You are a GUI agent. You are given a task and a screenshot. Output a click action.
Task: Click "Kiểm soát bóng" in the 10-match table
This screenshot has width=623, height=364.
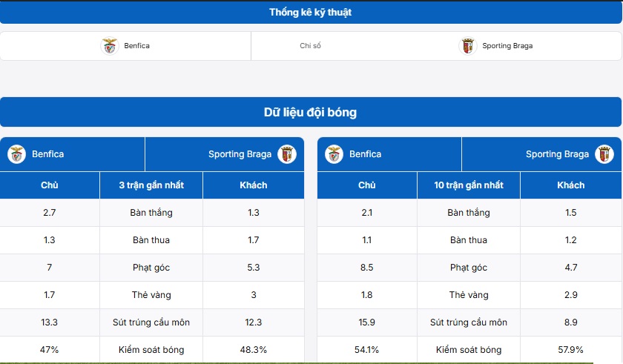469,350
